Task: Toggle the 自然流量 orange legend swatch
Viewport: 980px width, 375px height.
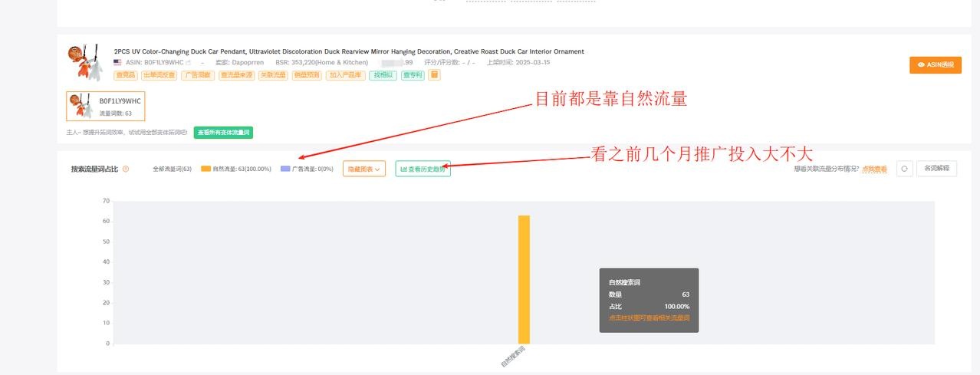Action: click(x=206, y=169)
